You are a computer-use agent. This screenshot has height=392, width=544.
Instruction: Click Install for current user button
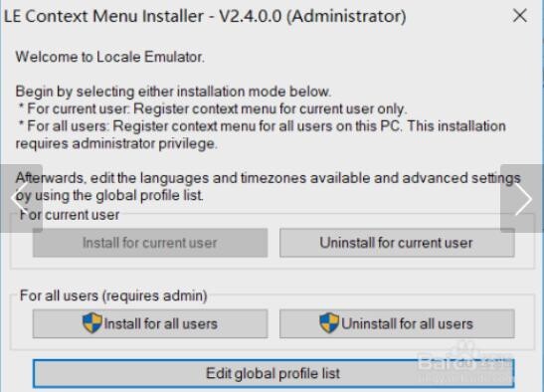pos(150,243)
